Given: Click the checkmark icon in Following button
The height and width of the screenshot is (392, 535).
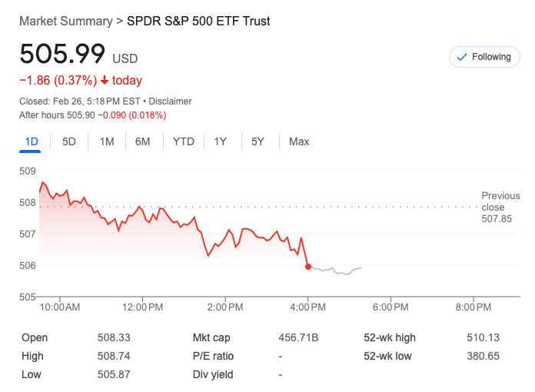Looking at the screenshot, I should click(462, 57).
